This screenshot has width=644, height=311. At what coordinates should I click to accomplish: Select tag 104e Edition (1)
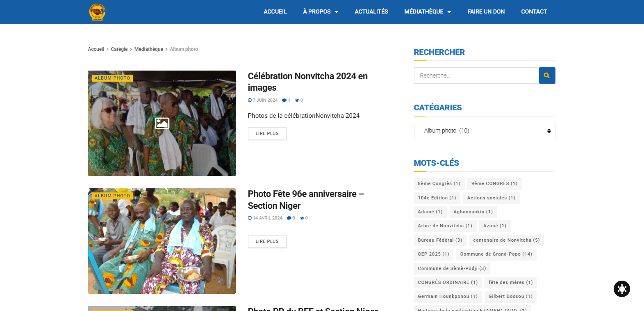[x=437, y=198]
